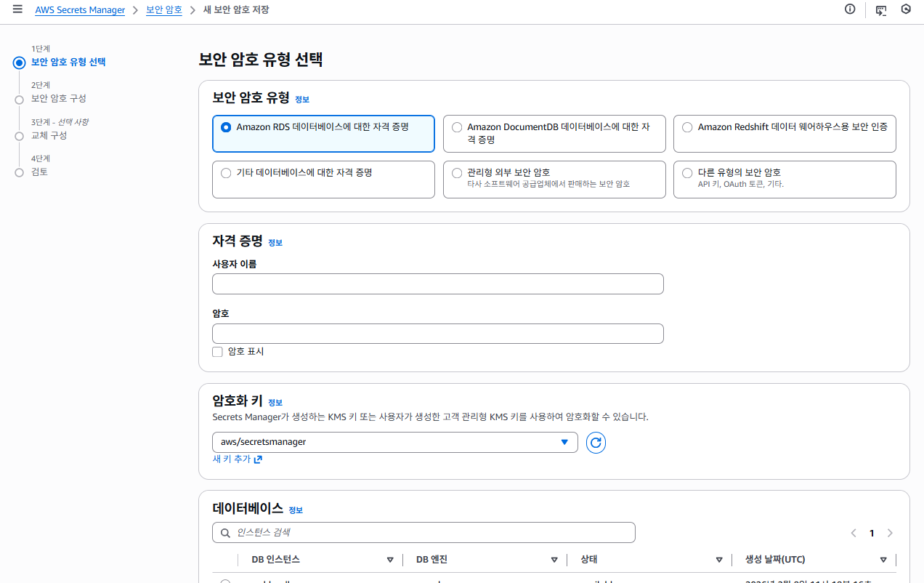Sort by DB 엔진 column arrow
The image size is (924, 583).
pyautogui.click(x=554, y=560)
